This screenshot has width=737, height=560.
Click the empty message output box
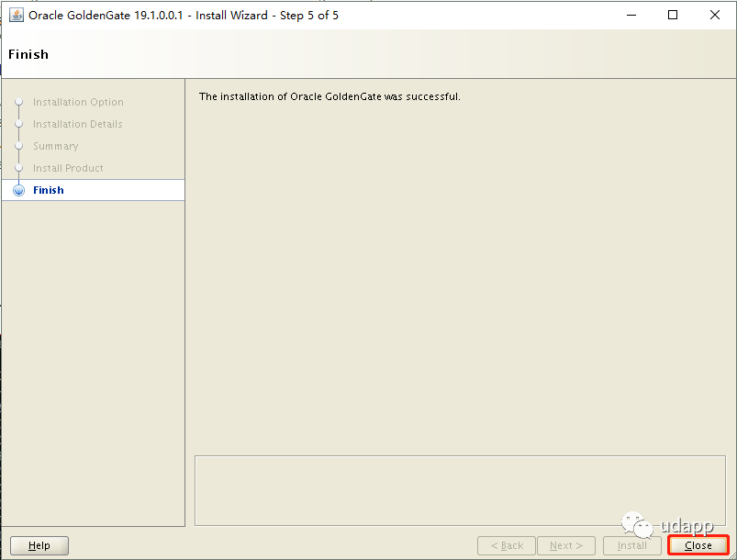coord(460,490)
